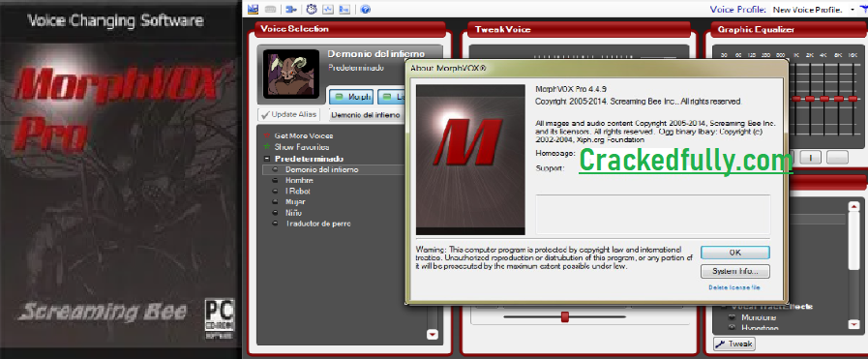
Task: Click the 4K equalizer band slider
Action: click(824, 99)
